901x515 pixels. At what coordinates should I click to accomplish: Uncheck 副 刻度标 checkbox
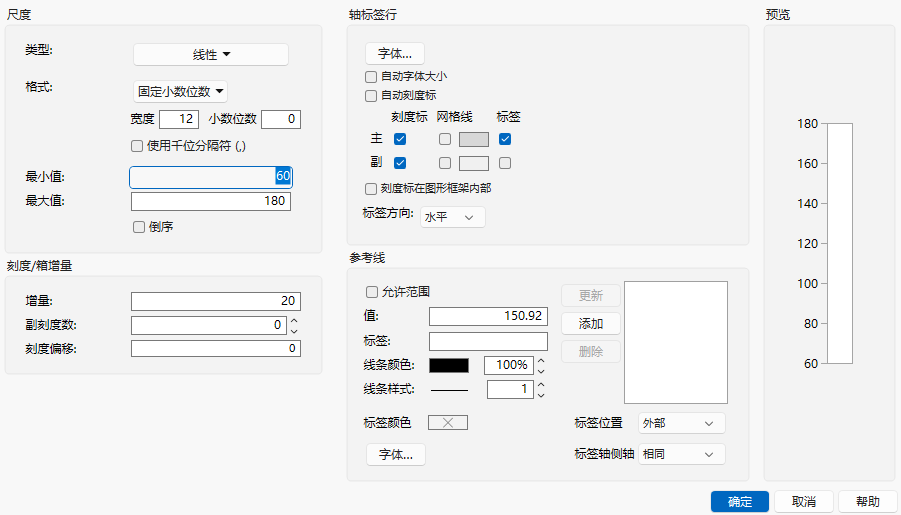[x=400, y=163]
